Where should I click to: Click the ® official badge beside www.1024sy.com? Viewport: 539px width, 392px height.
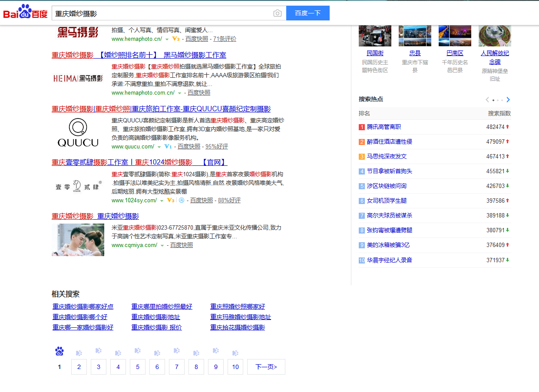[x=182, y=200]
